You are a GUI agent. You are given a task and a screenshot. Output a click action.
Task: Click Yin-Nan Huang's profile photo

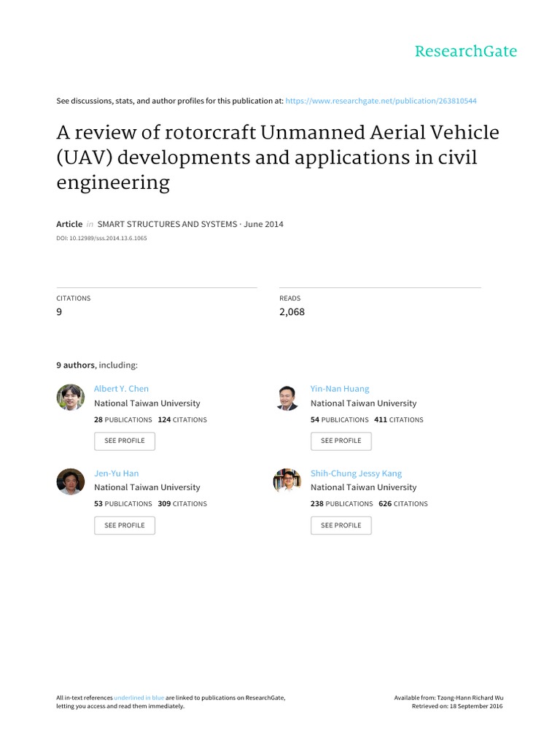(287, 398)
